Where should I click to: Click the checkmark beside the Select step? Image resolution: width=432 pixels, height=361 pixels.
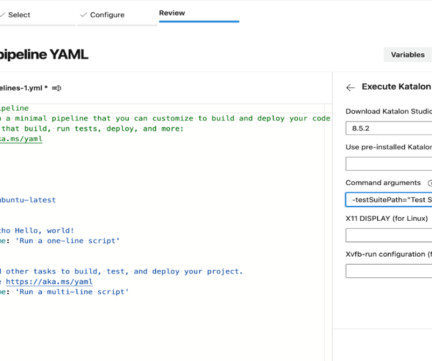pos(2,15)
